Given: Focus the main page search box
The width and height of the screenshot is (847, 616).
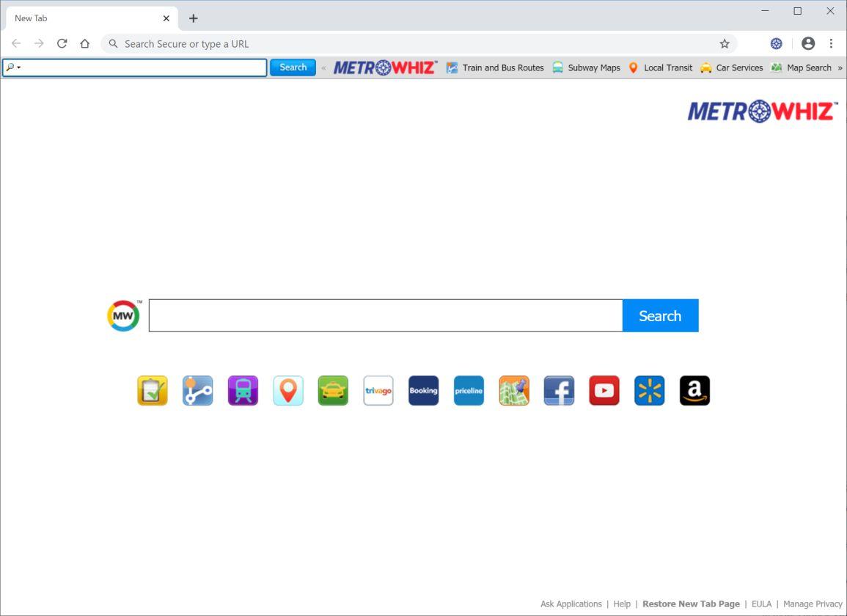Looking at the screenshot, I should tap(386, 315).
